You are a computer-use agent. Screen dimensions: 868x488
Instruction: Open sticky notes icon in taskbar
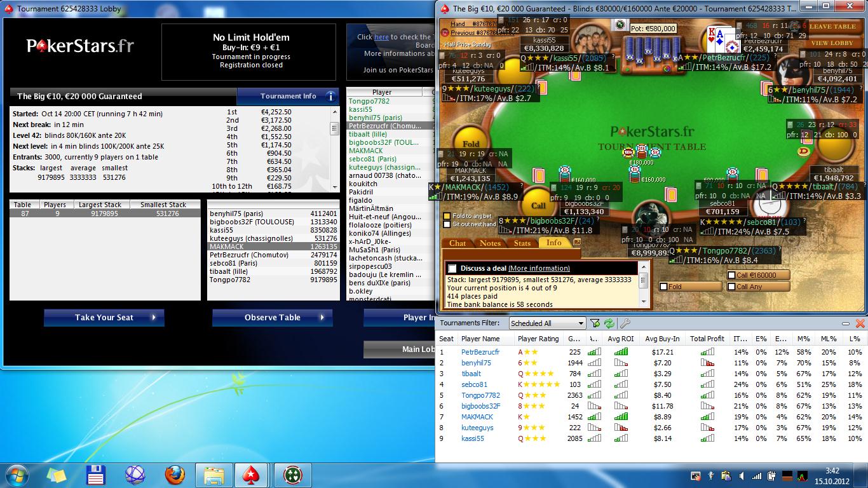[56, 475]
